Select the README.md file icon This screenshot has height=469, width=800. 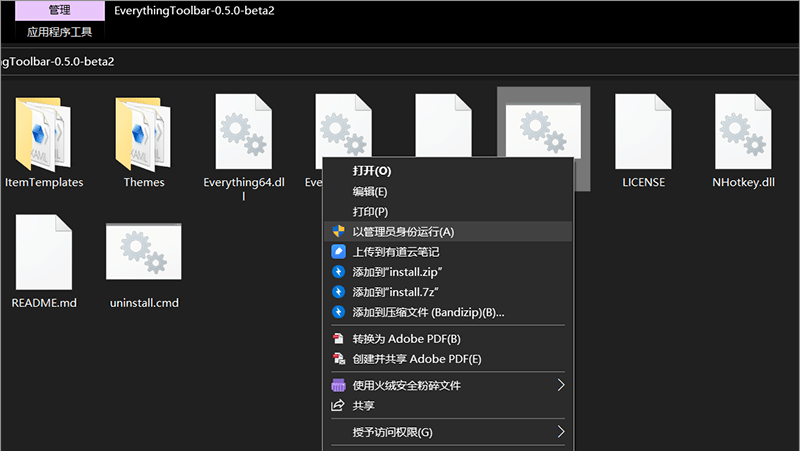coord(44,252)
